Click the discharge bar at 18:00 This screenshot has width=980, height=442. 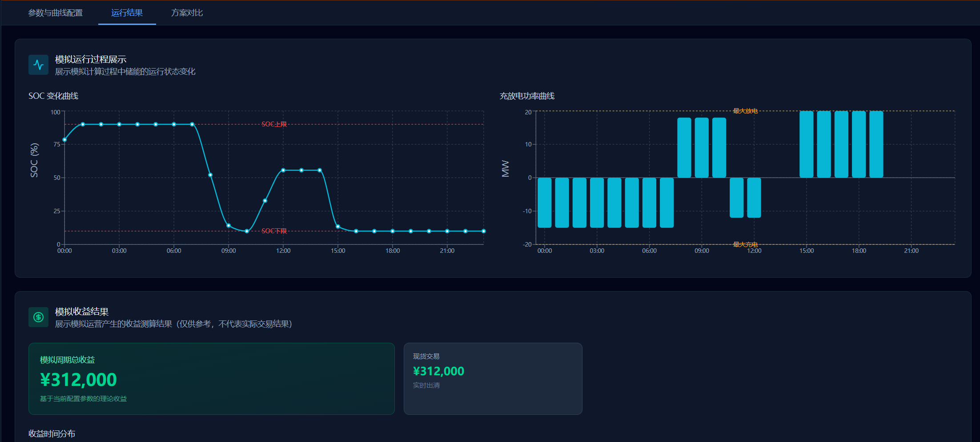coord(859,144)
